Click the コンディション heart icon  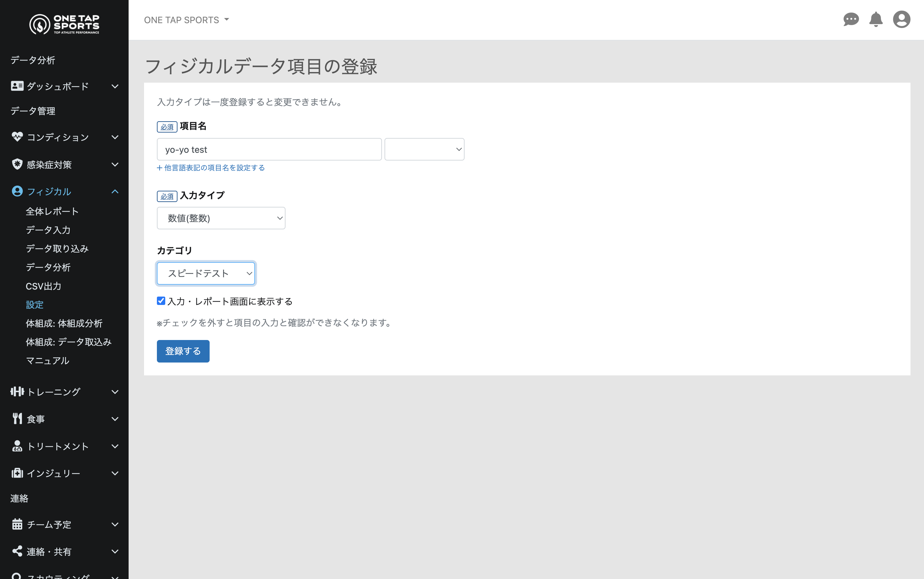click(x=17, y=137)
